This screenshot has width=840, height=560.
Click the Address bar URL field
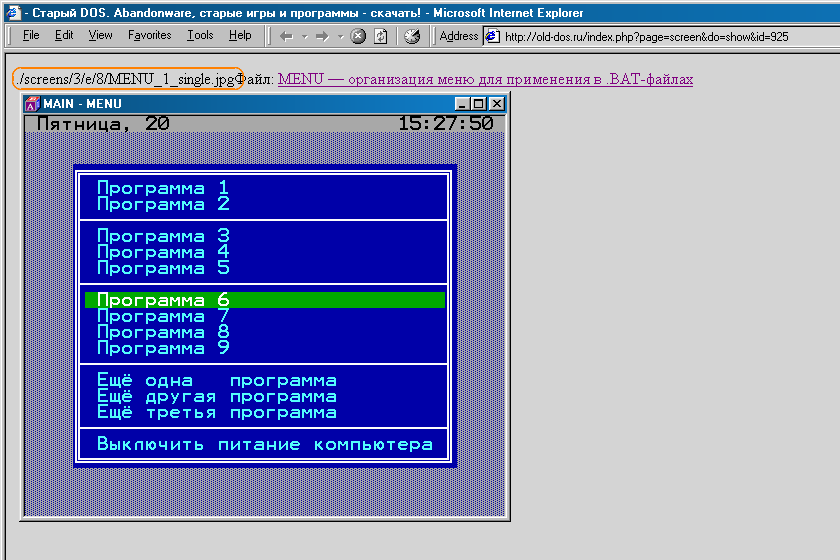click(661, 36)
